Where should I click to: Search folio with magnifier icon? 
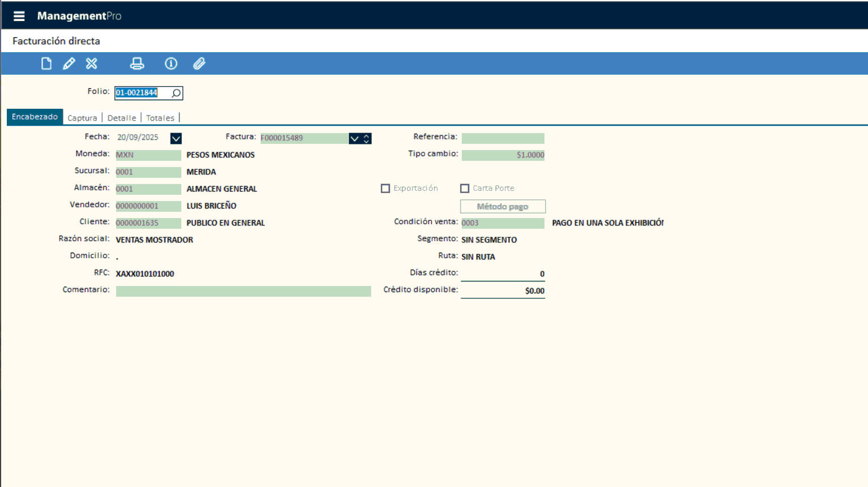(x=176, y=93)
